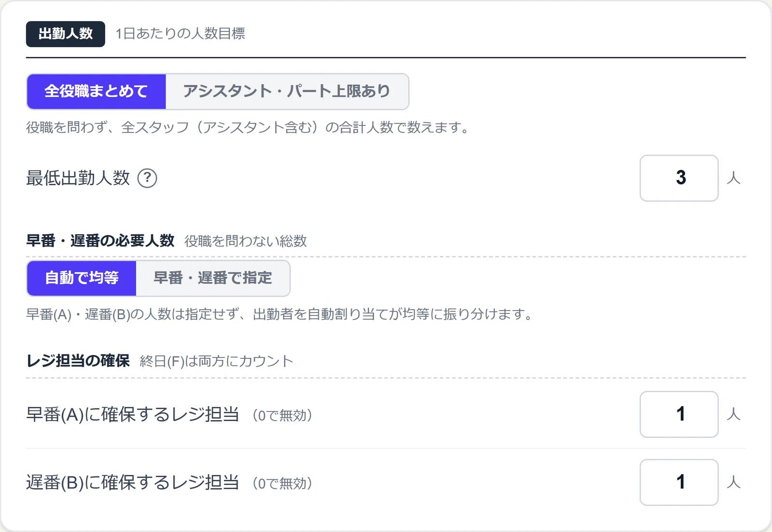
Task: Click the 役職を問わず description text
Action: tap(248, 128)
